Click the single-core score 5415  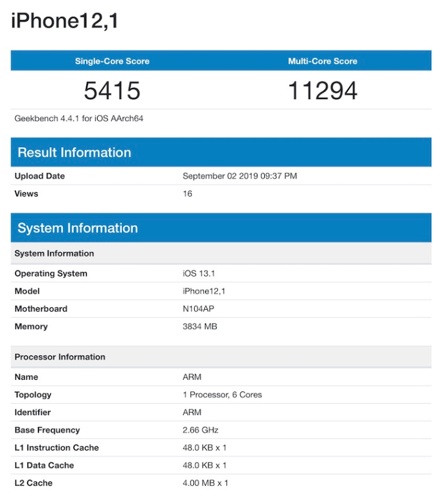coord(112,91)
